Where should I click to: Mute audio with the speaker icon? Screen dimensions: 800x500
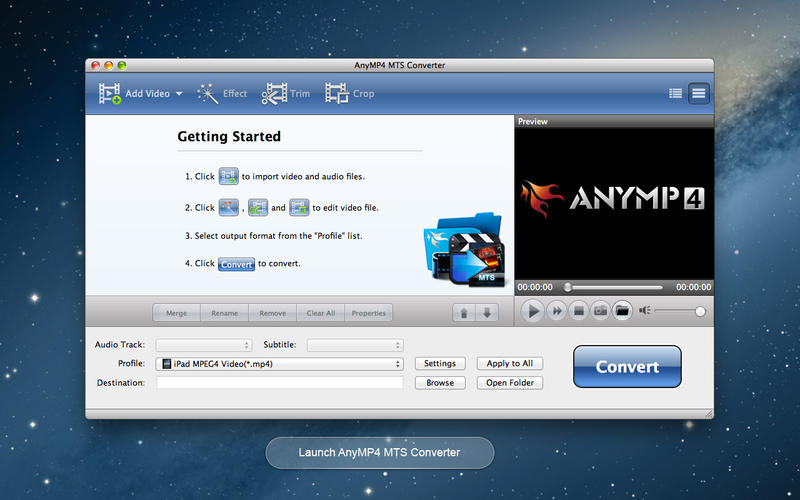tap(644, 310)
